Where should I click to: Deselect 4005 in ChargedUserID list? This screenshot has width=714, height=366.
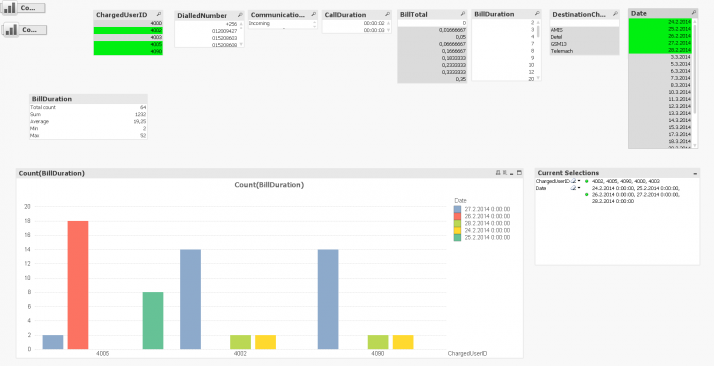pyautogui.click(x=128, y=45)
